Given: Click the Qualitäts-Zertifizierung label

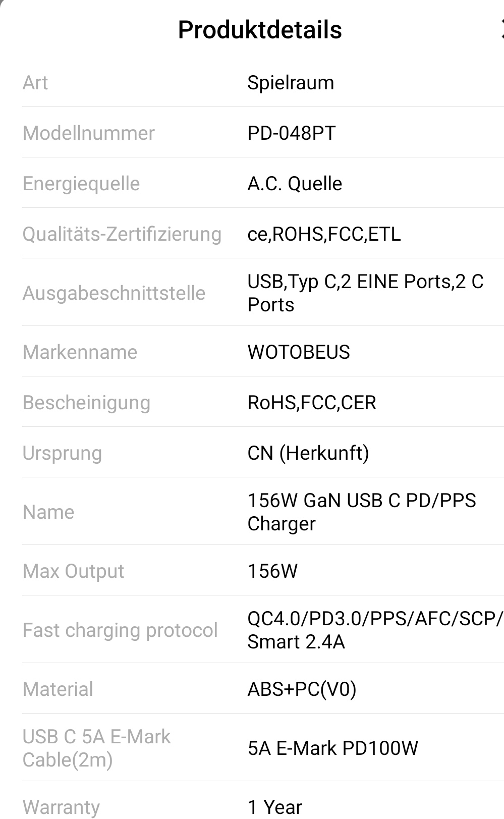Looking at the screenshot, I should click(122, 234).
